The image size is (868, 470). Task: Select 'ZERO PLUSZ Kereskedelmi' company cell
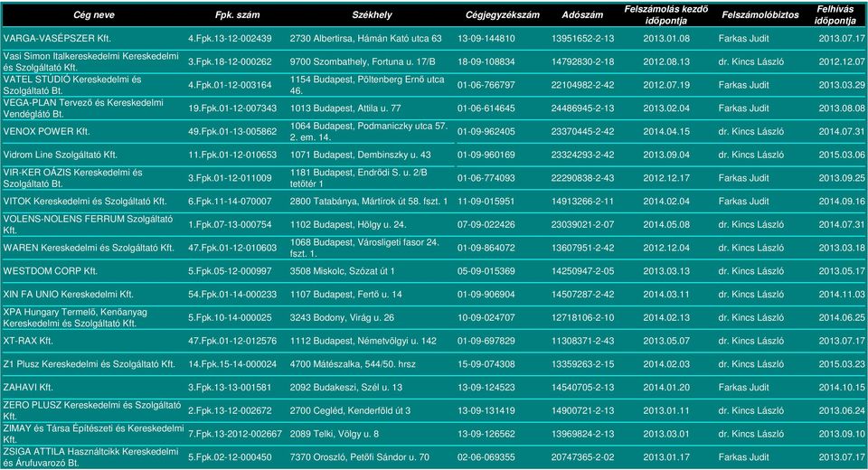(x=92, y=410)
